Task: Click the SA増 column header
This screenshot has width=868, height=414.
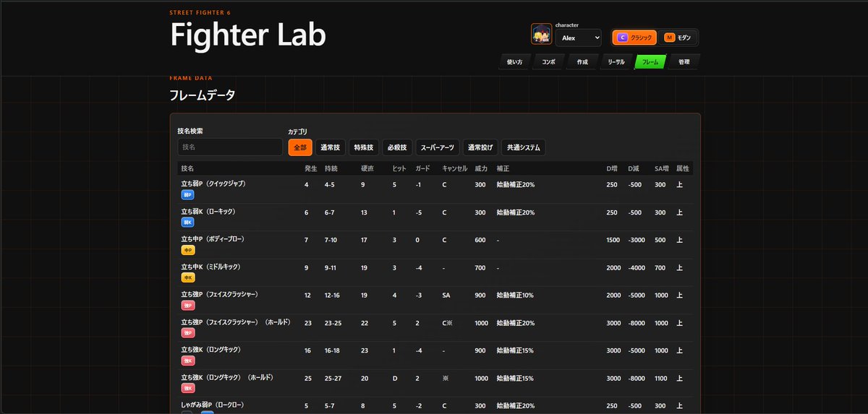Action: pos(661,168)
